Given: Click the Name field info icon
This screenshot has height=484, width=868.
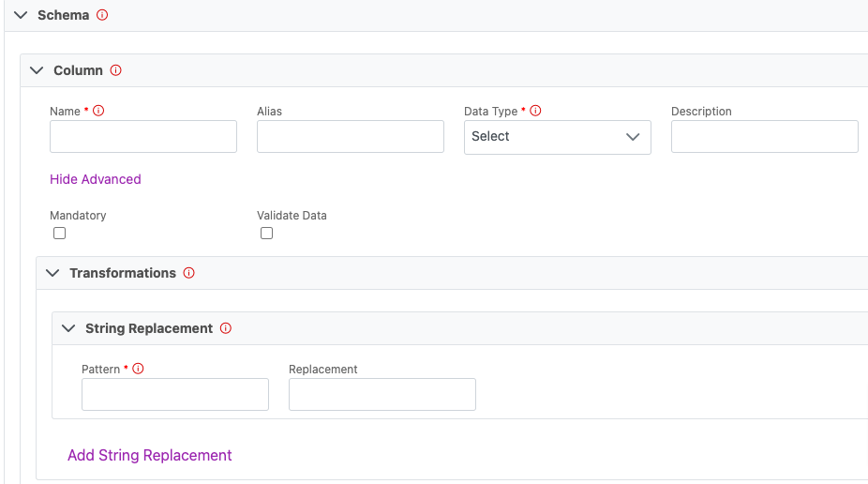Looking at the screenshot, I should (98, 111).
